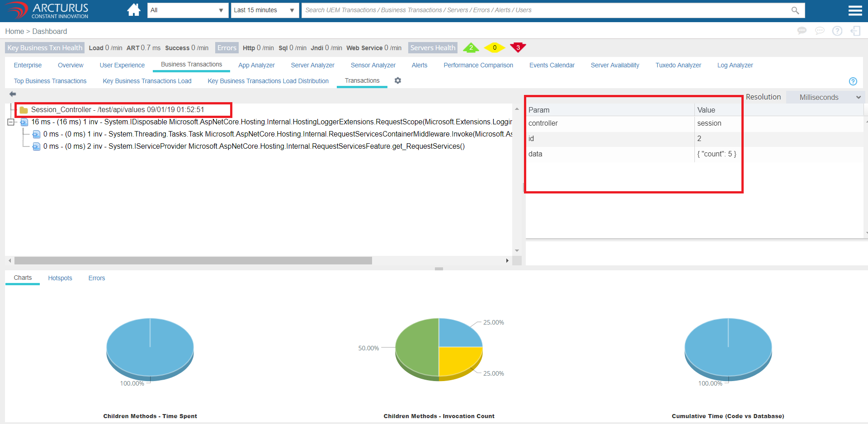Open the blue help icon below tabs
The image size is (868, 424).
point(853,81)
